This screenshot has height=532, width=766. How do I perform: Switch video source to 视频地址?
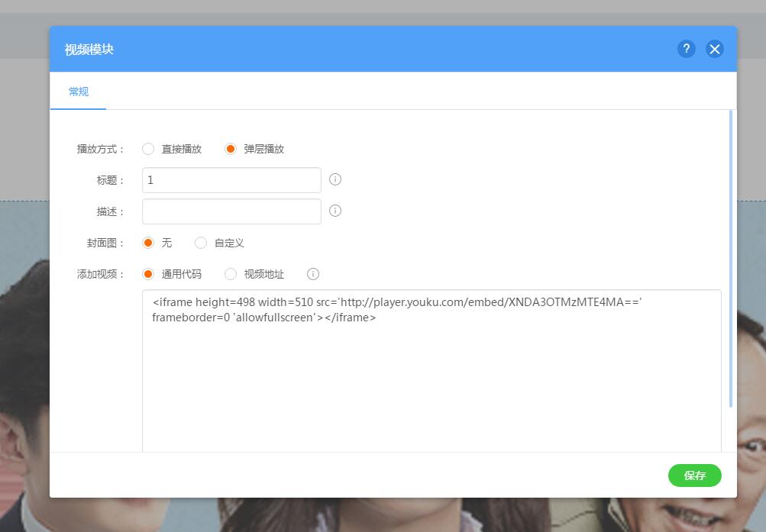click(x=231, y=274)
